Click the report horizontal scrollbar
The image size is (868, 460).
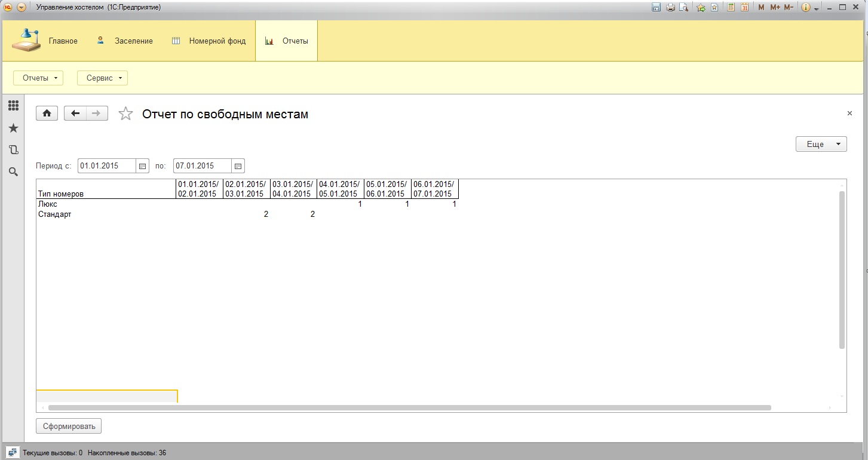[x=410, y=407]
